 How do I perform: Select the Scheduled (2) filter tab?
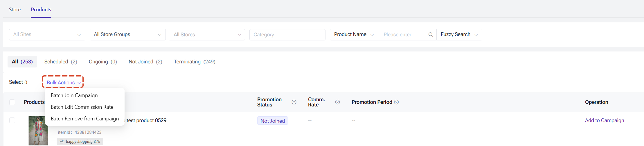[x=61, y=62]
